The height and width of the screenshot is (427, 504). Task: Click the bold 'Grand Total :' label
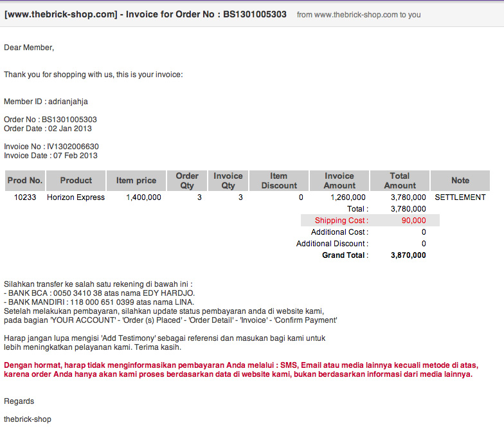pos(345,255)
